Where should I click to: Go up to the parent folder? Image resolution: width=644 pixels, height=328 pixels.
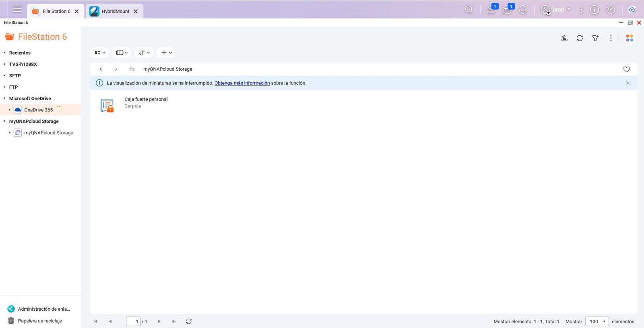click(131, 69)
